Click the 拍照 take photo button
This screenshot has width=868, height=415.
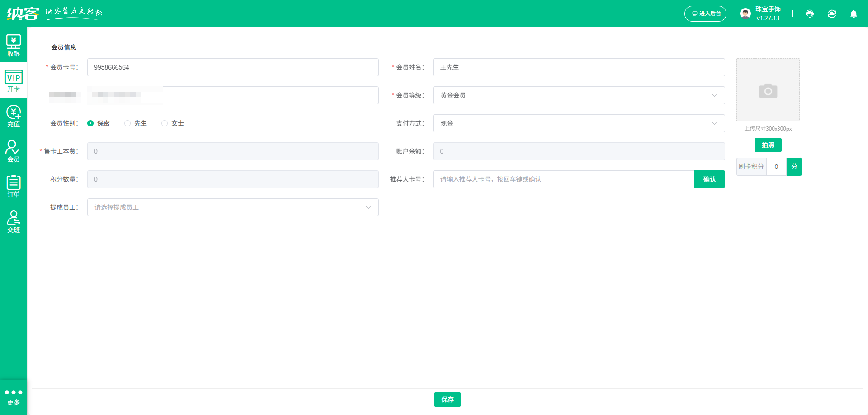coord(768,145)
